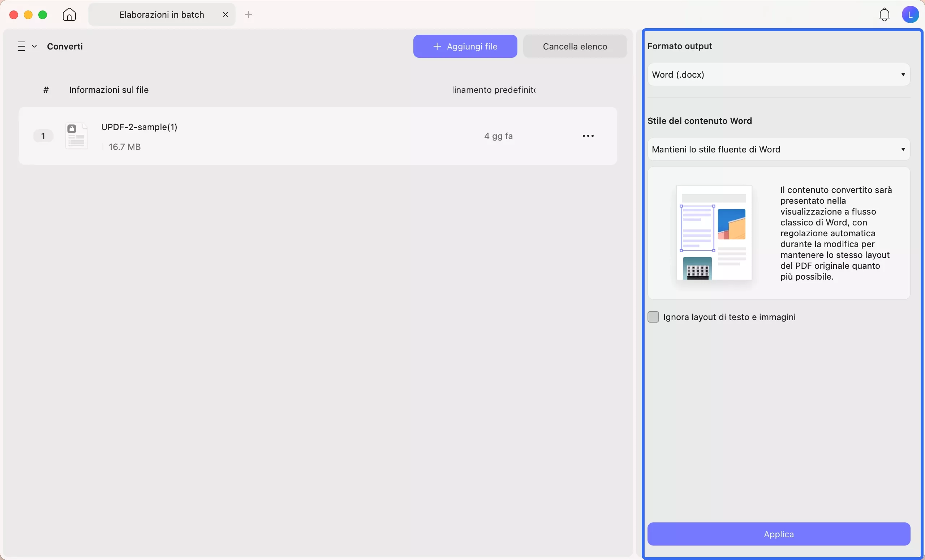This screenshot has height=560, width=925.
Task: Enable Ignora layout di testo e immagini
Action: tap(653, 317)
